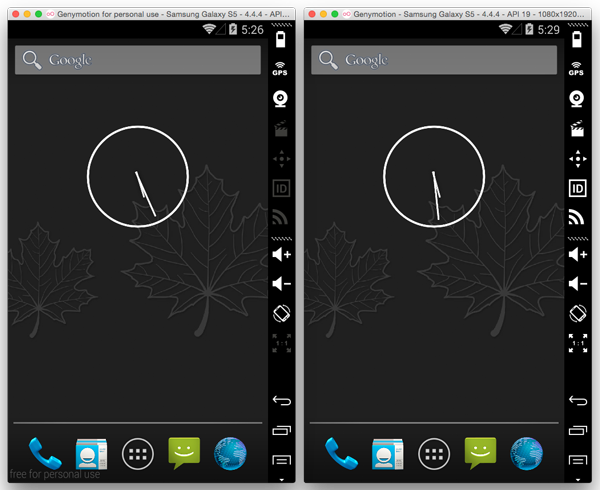Launch Phone app in left emulator dock

(45, 453)
